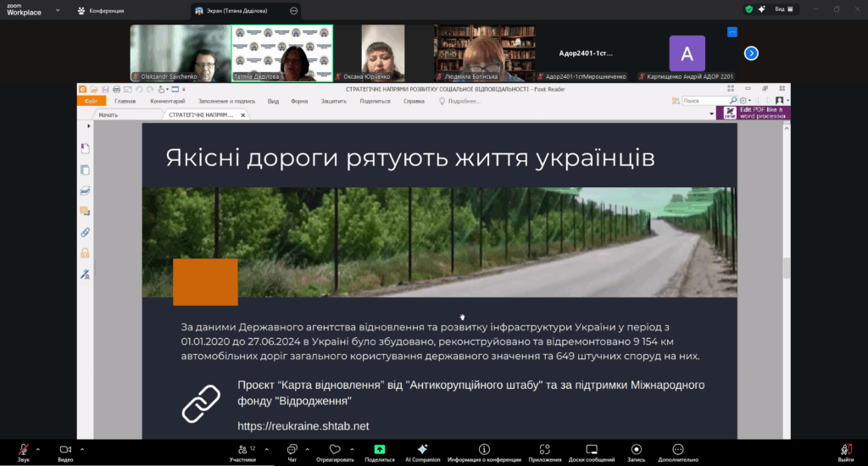The height and width of the screenshot is (466, 868).
Task: Start sharing with green Поделиться button
Action: point(379,450)
